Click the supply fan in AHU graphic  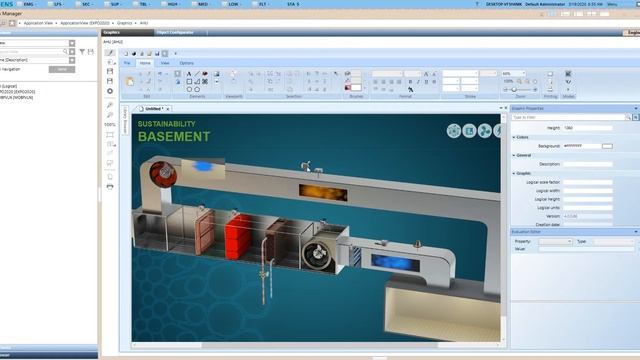pos(318,254)
